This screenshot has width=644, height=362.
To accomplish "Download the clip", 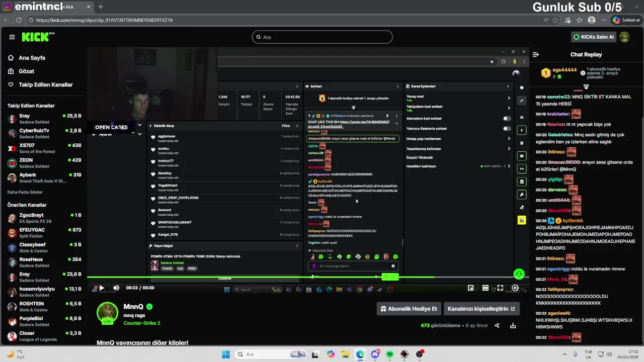I will pos(513,326).
